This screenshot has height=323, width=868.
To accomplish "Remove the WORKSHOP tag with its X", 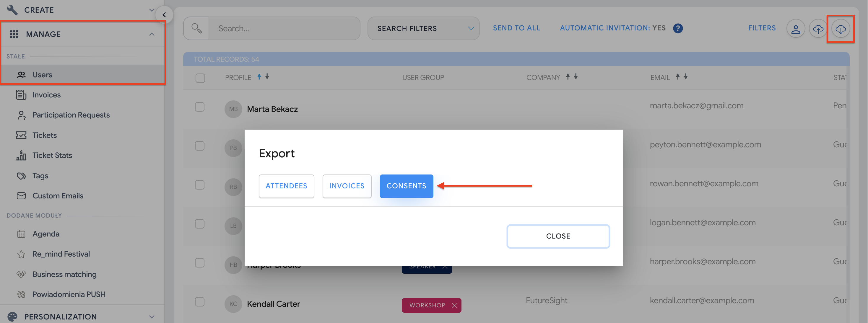I will point(454,305).
